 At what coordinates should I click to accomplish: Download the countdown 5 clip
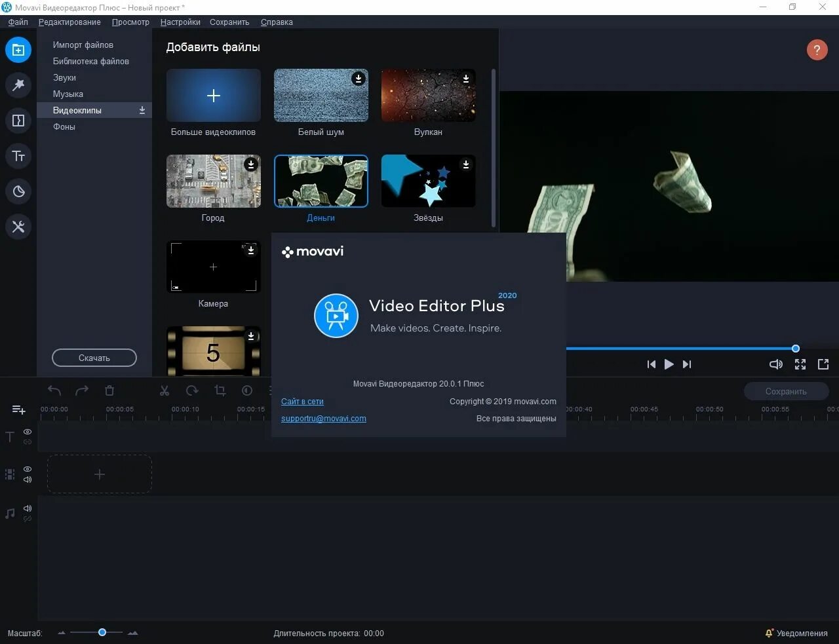coord(251,336)
